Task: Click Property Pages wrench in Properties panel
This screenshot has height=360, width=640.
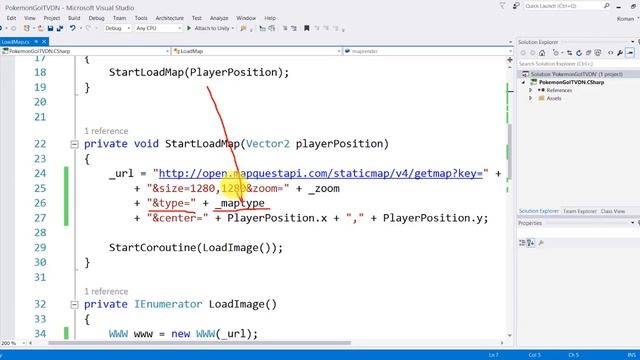Action: click(541, 243)
